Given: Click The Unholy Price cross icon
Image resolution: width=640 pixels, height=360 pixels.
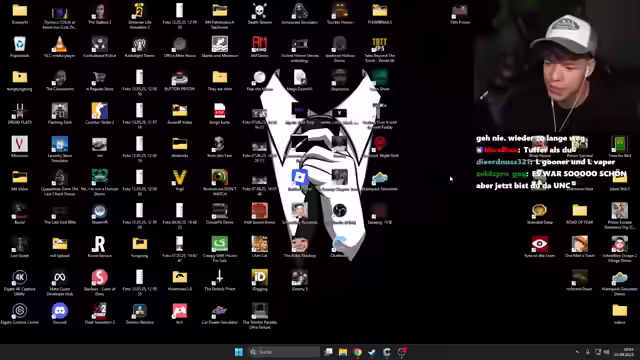Looking at the screenshot, I should [x=220, y=278].
